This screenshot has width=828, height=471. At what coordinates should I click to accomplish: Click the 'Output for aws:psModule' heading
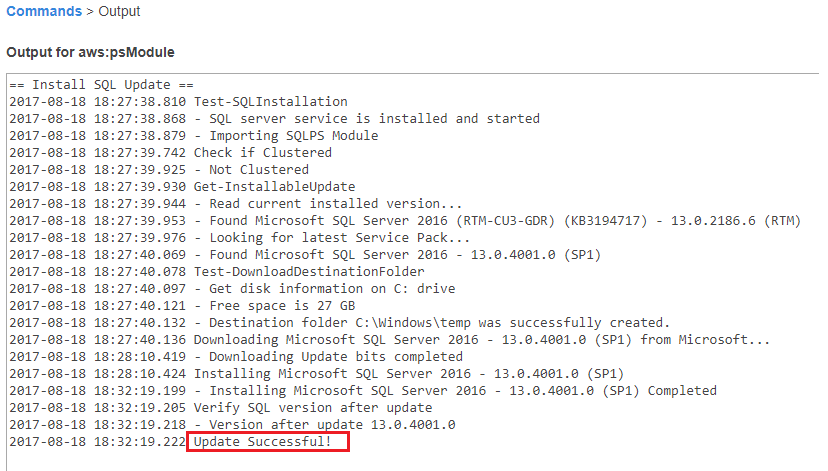coord(90,52)
